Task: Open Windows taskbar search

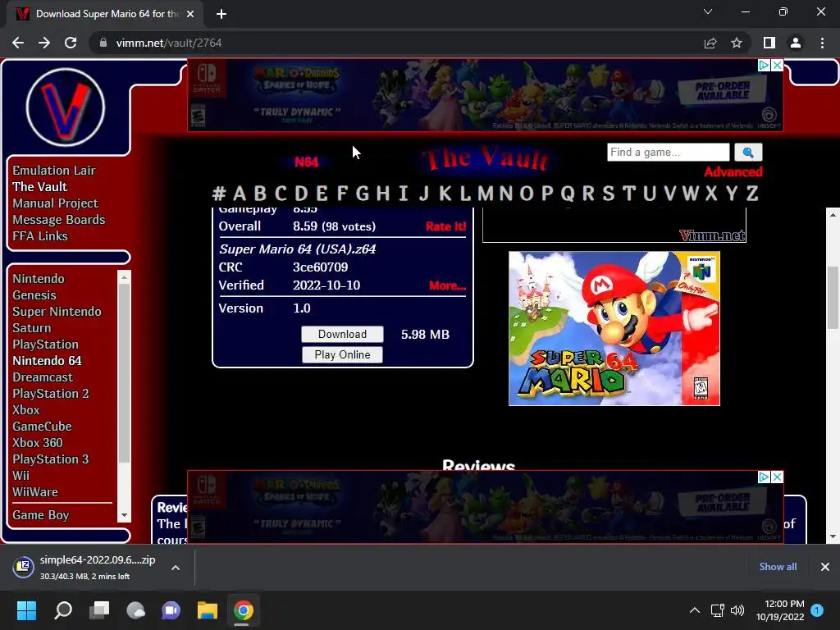Action: click(x=63, y=610)
